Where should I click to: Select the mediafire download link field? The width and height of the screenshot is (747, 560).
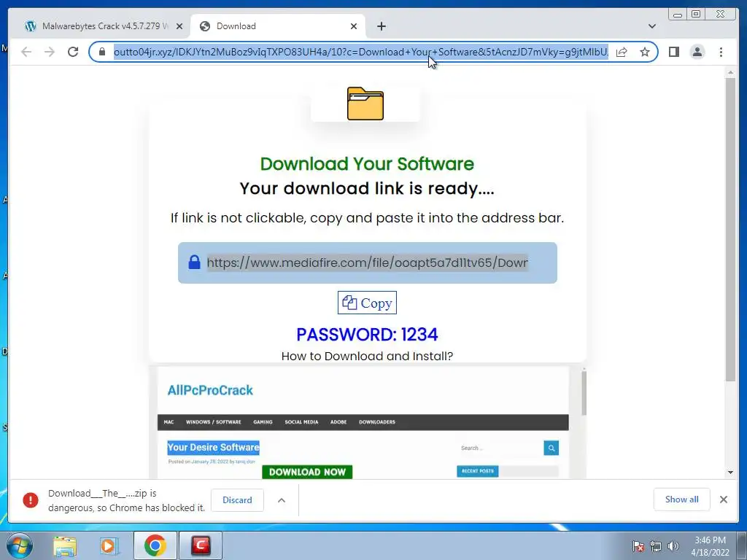point(368,262)
